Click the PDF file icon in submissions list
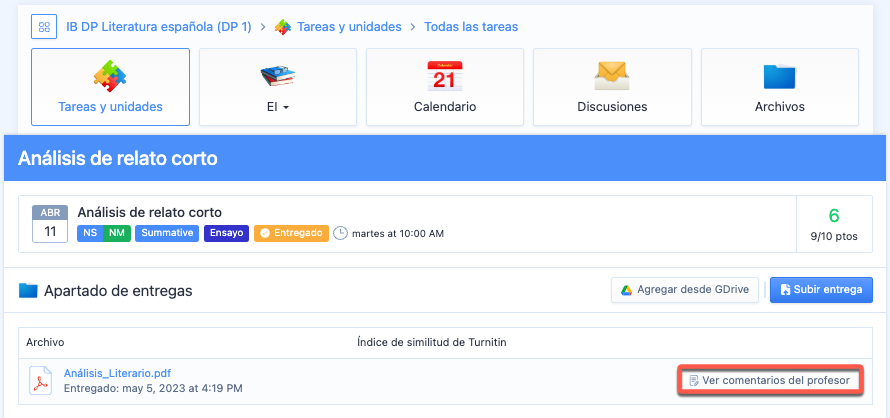Screen dimensions: 890x418 tap(40, 381)
